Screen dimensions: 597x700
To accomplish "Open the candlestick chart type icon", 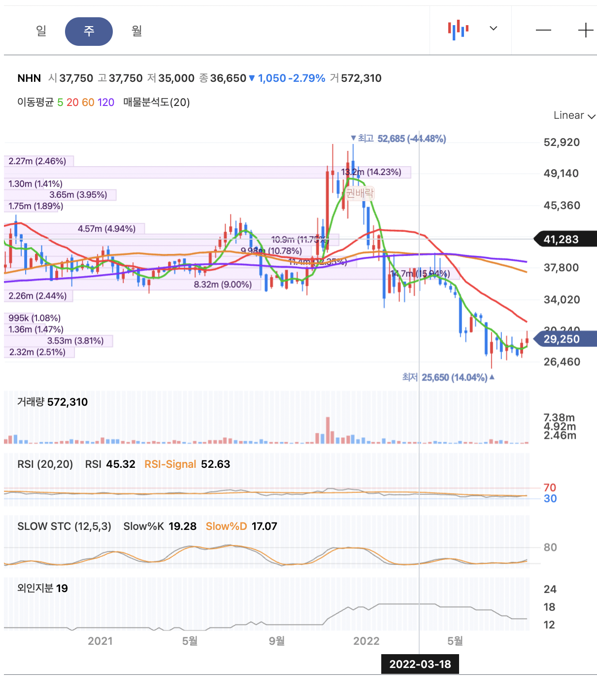I will point(458,30).
